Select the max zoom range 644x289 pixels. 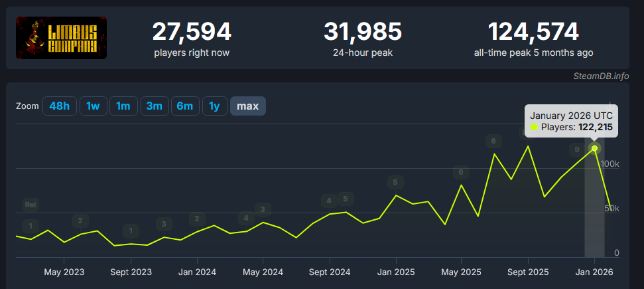[248, 106]
